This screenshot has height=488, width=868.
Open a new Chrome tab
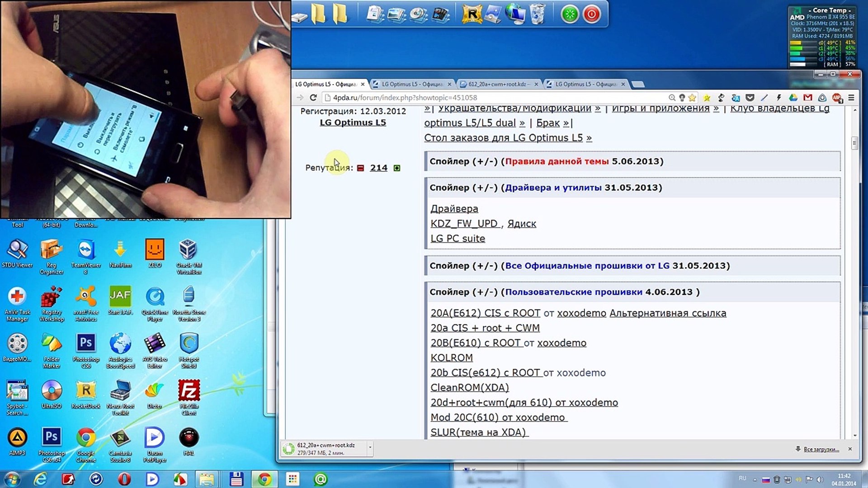(638, 84)
